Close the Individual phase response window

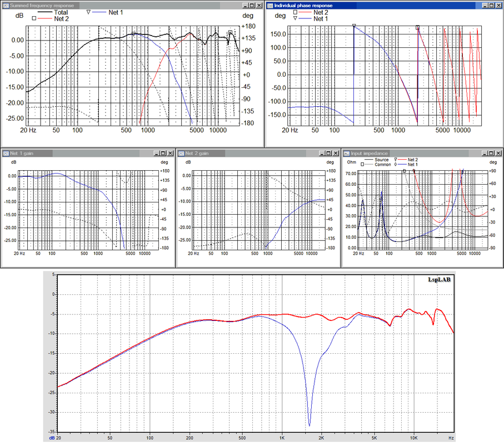(498, 6)
